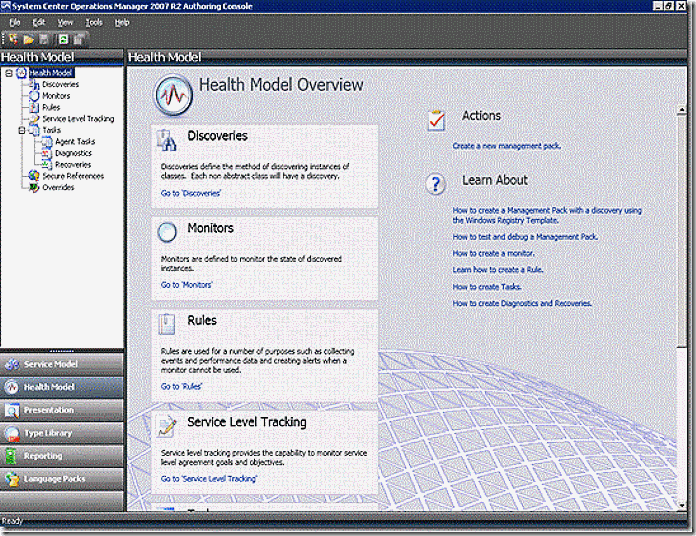Open the Language Packs pane
Viewport: 696px width, 536px height.
click(x=55, y=479)
